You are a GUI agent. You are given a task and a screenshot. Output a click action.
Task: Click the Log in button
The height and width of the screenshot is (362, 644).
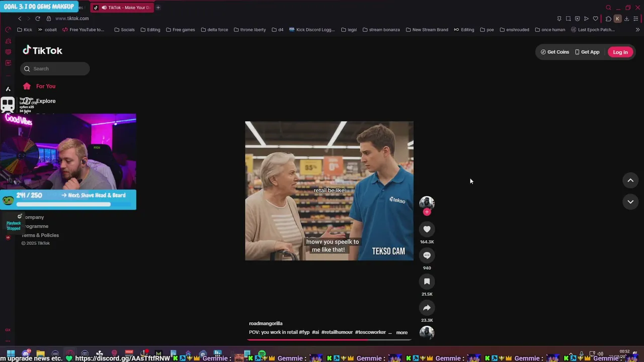click(620, 52)
